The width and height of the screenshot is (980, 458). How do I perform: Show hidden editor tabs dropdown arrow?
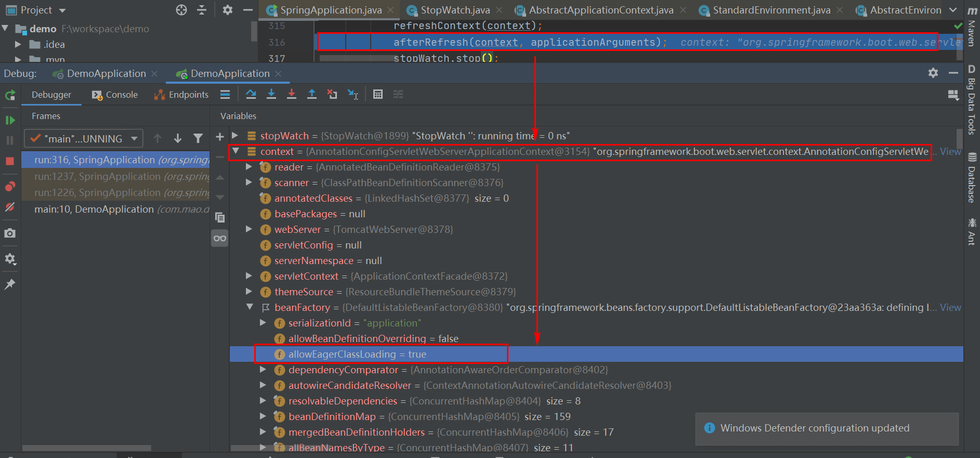coord(953,10)
